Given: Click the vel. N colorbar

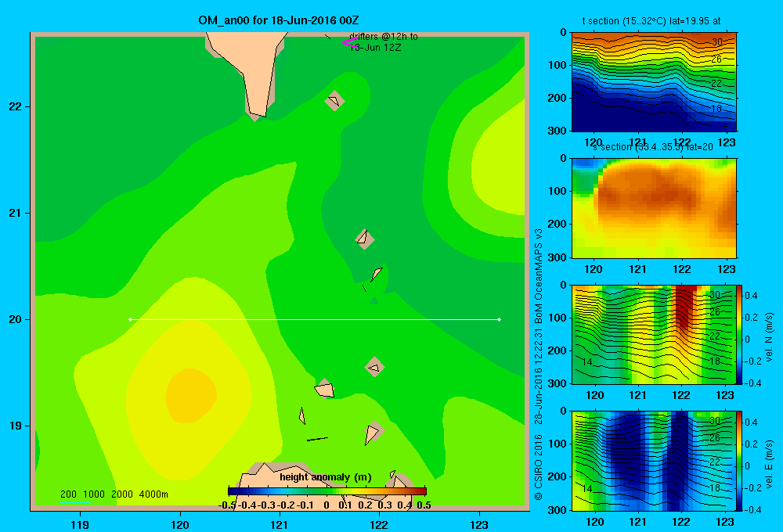Looking at the screenshot, I should (x=739, y=334).
